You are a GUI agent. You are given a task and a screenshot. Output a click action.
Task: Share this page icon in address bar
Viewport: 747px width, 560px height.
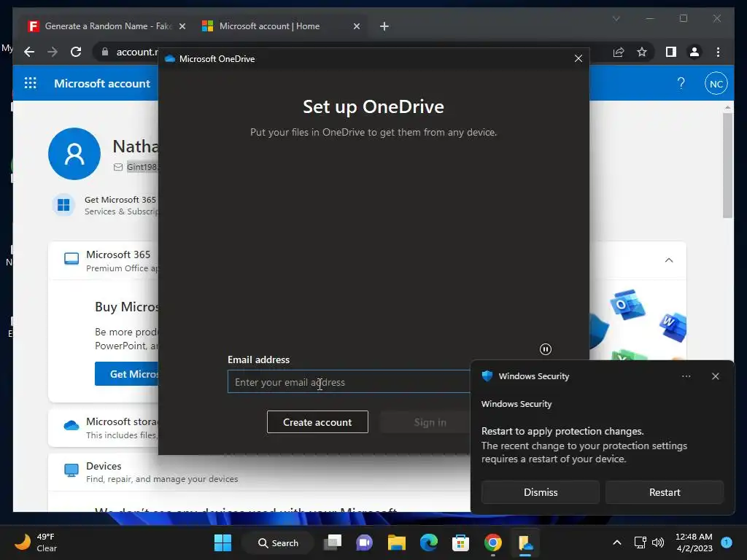pos(619,52)
